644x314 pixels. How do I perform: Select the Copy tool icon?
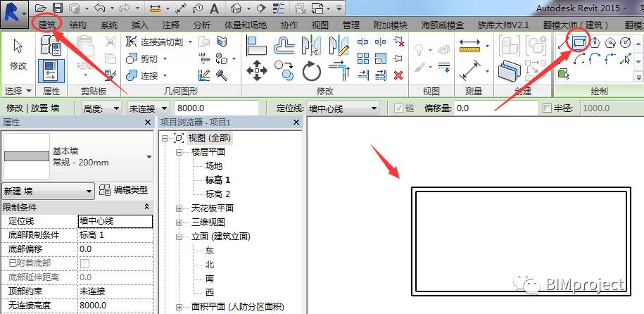coord(284,70)
